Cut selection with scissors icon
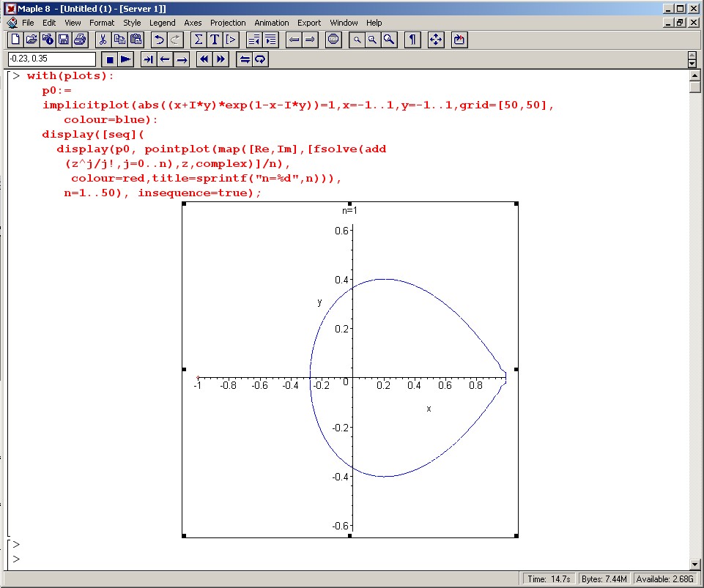This screenshot has width=704, height=588. 103,40
